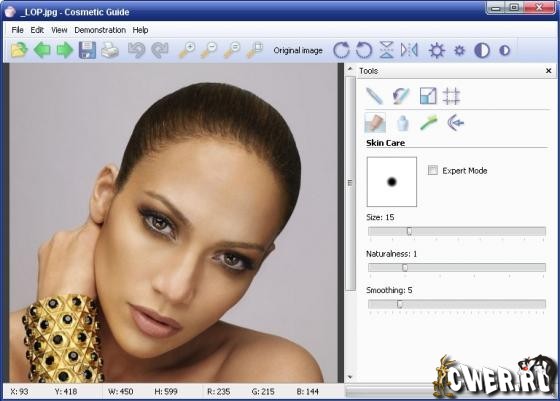Viewport: 560px width, 401px height.
Task: Go to the next image with the green right arrow
Action: coord(65,50)
